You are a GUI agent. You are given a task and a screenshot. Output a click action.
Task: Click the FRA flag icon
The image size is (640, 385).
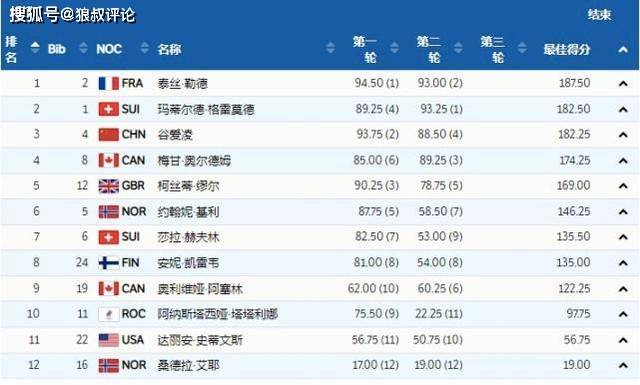pos(109,84)
